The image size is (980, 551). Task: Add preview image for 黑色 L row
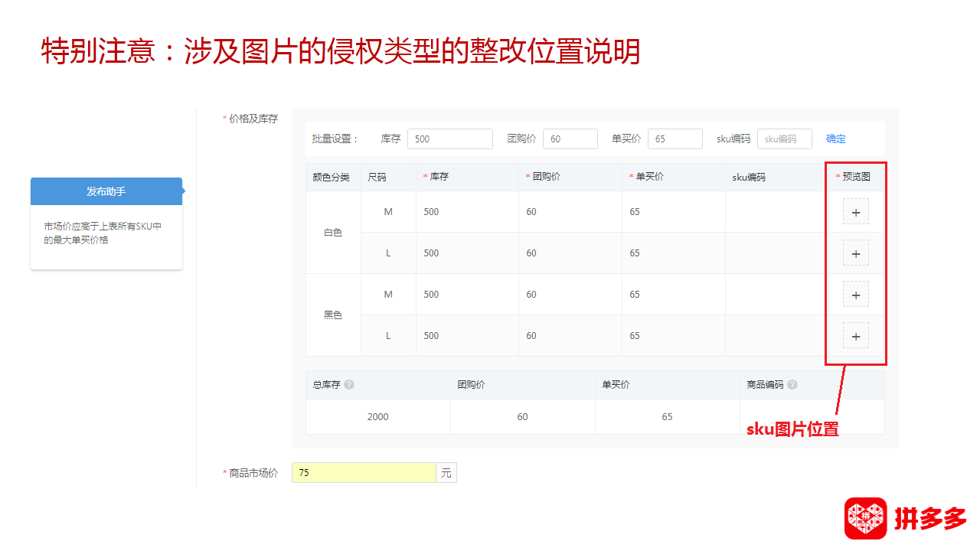[x=856, y=335]
